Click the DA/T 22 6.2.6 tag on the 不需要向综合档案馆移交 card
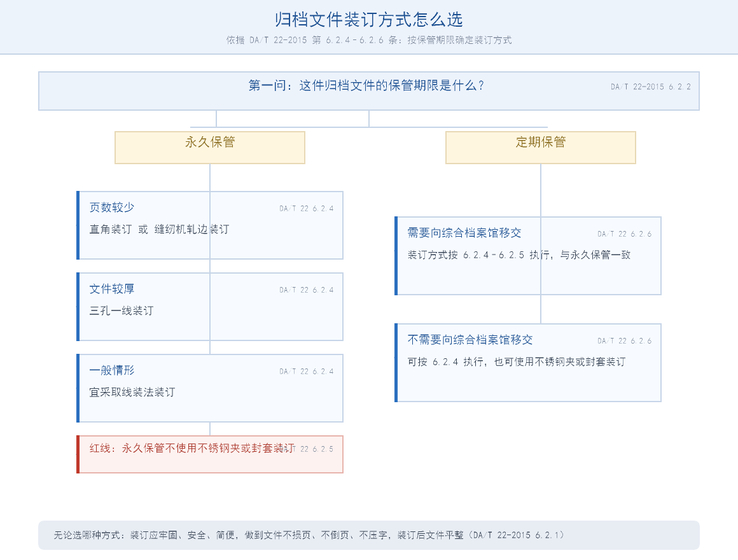Image resolution: width=738 pixels, height=560 pixels. (625, 340)
